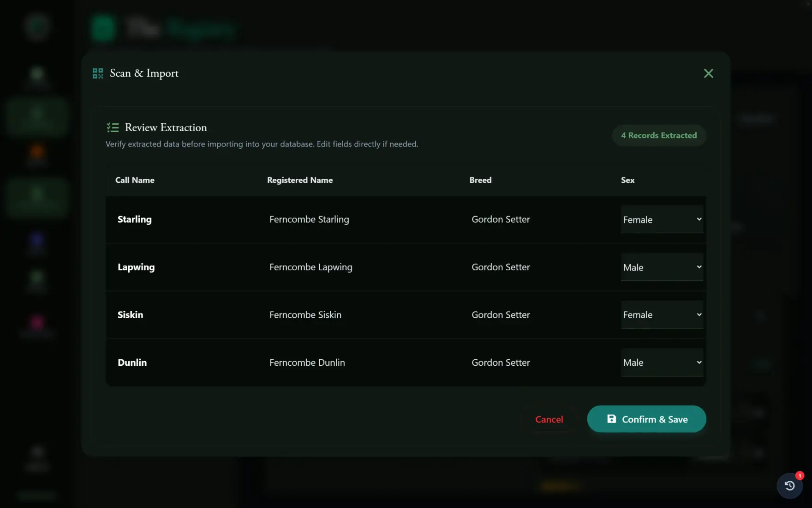Click Gordon Setter breed in Dunlin row
This screenshot has width=812, height=508.
501,363
